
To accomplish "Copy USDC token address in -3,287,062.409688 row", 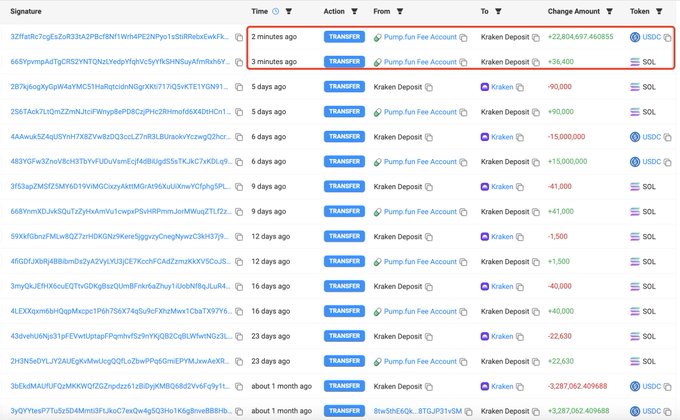I will click(x=667, y=387).
